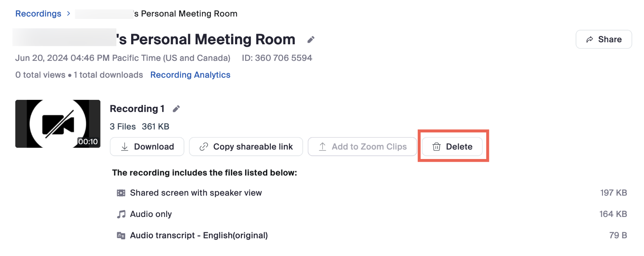Click the transcript icon beside Audio transcript English
The height and width of the screenshot is (256, 644).
[120, 235]
